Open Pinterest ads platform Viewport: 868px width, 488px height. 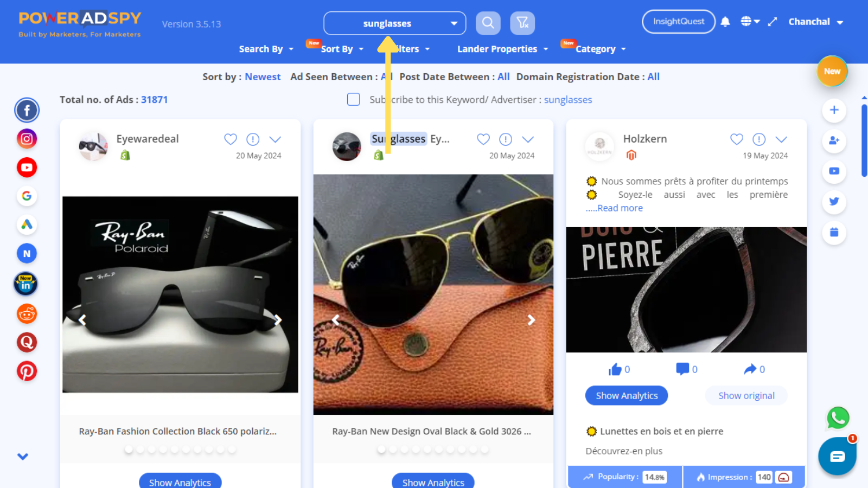tap(27, 371)
